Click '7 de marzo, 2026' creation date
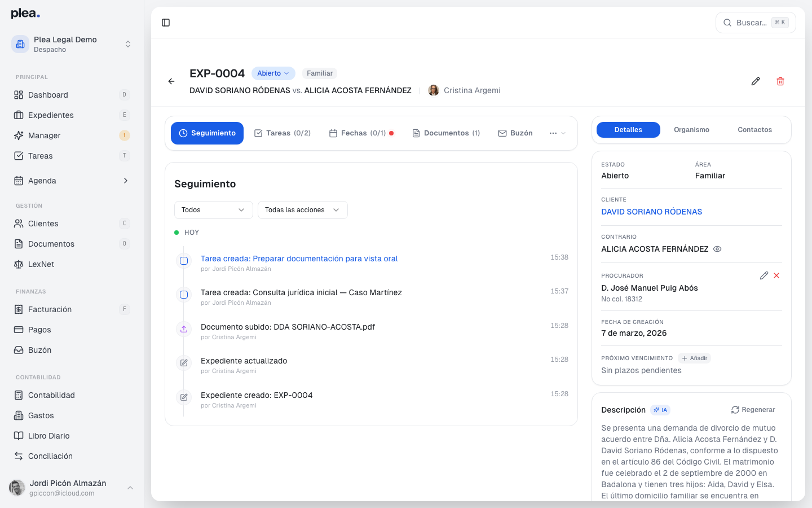The width and height of the screenshot is (812, 508). tap(634, 333)
